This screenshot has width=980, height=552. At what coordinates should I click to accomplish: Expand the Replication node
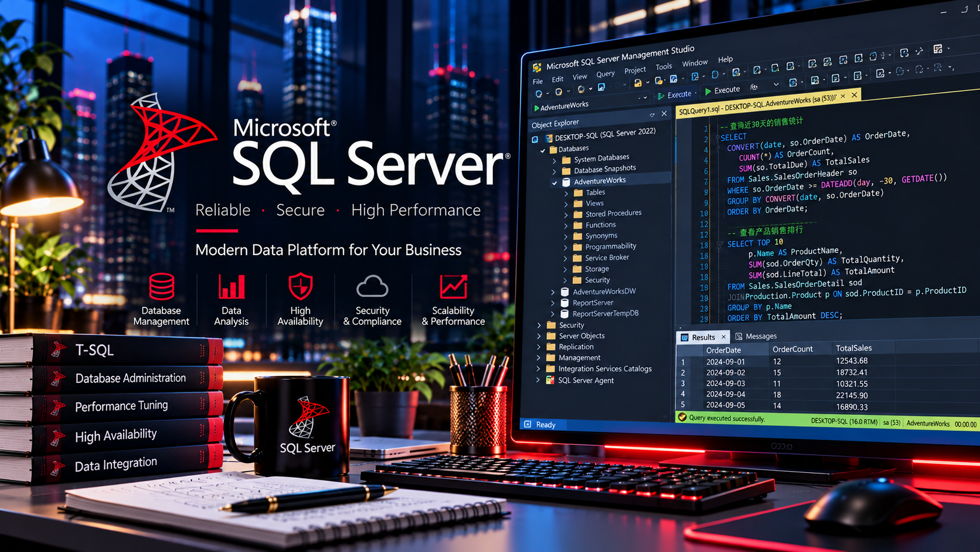click(x=539, y=347)
